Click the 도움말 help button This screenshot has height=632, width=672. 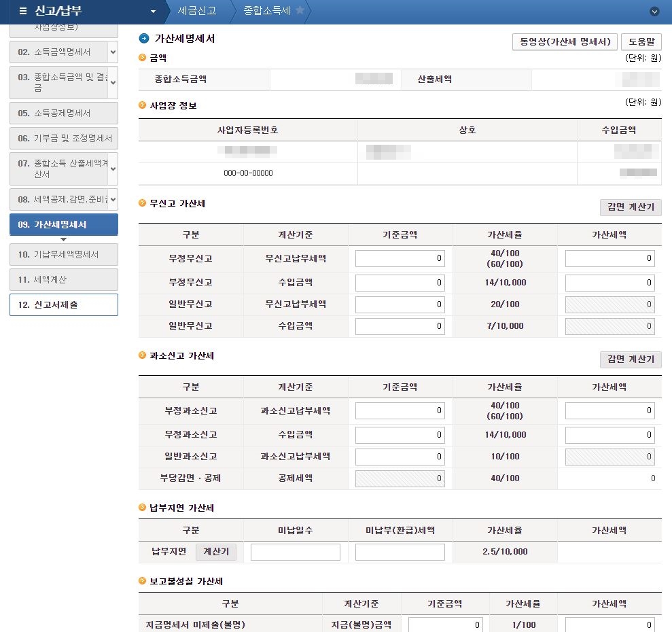[641, 42]
